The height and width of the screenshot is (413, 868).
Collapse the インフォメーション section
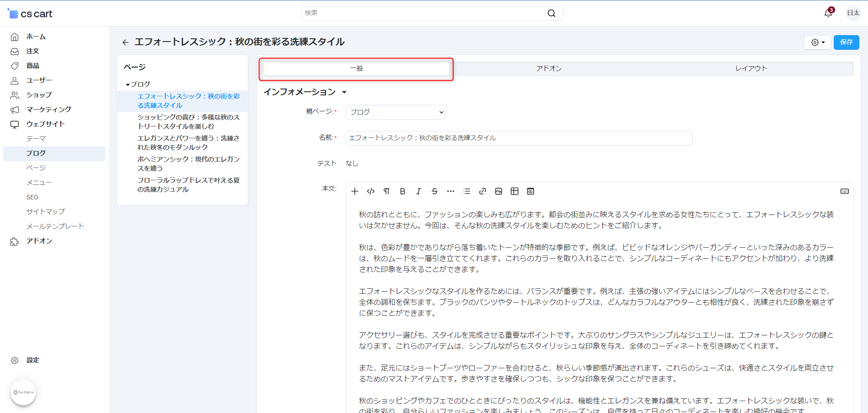[344, 92]
